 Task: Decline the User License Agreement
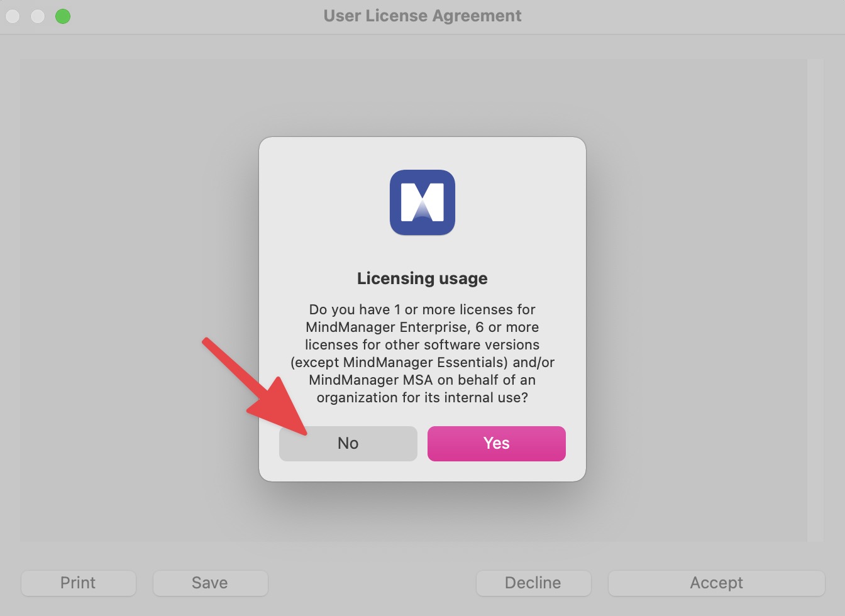point(534,583)
